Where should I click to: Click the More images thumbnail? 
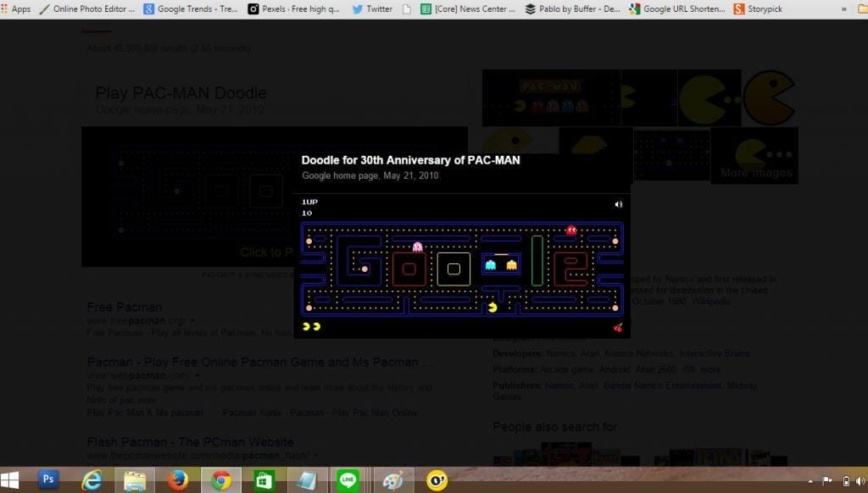754,156
